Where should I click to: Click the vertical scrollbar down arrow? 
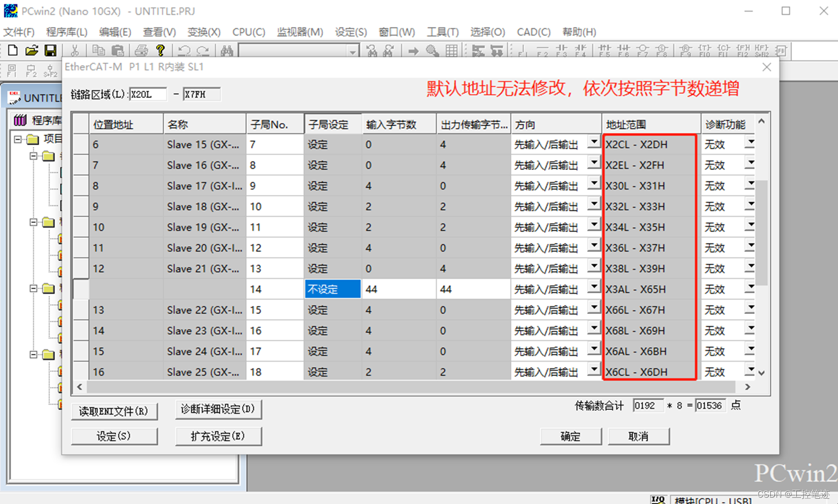click(761, 373)
